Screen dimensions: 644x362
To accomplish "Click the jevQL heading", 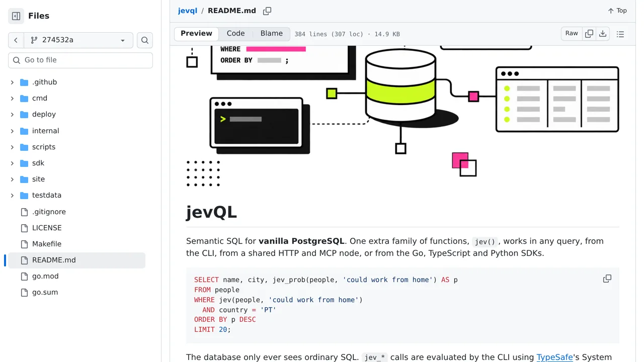I will (211, 212).
